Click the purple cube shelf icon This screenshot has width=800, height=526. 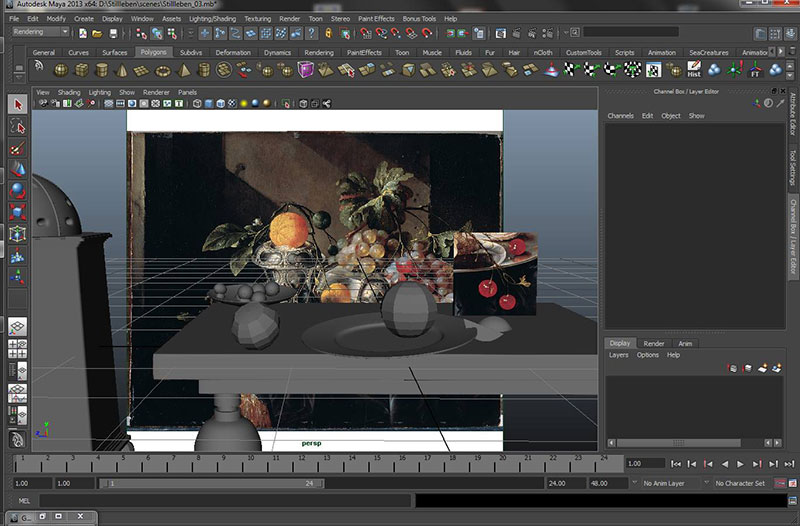pyautogui.click(x=306, y=70)
